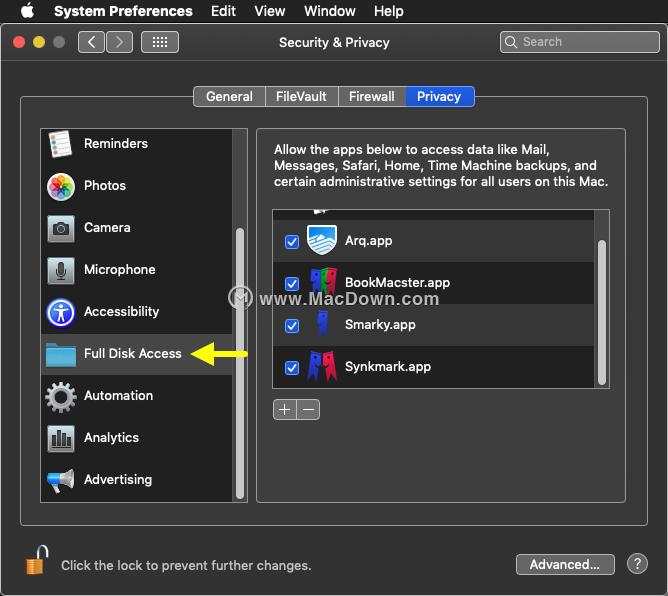Open the Edit menu
Screen dimensions: 668x596
coord(223,11)
